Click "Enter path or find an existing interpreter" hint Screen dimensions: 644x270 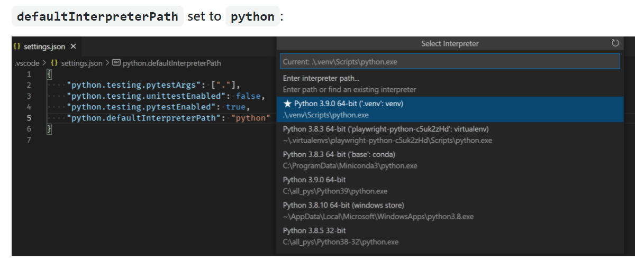coord(349,90)
